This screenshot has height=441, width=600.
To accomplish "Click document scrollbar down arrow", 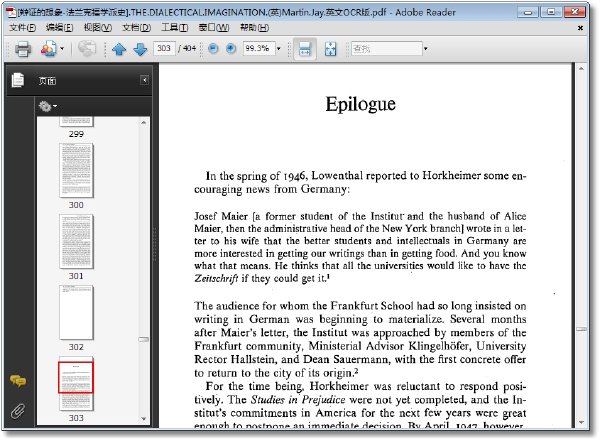I will point(581,422).
